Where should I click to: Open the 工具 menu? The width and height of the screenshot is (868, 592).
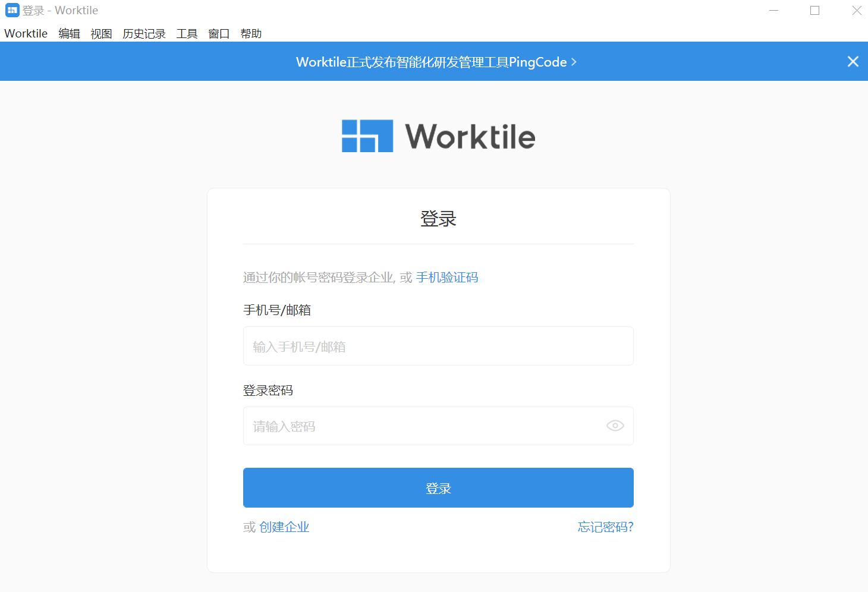pyautogui.click(x=187, y=34)
